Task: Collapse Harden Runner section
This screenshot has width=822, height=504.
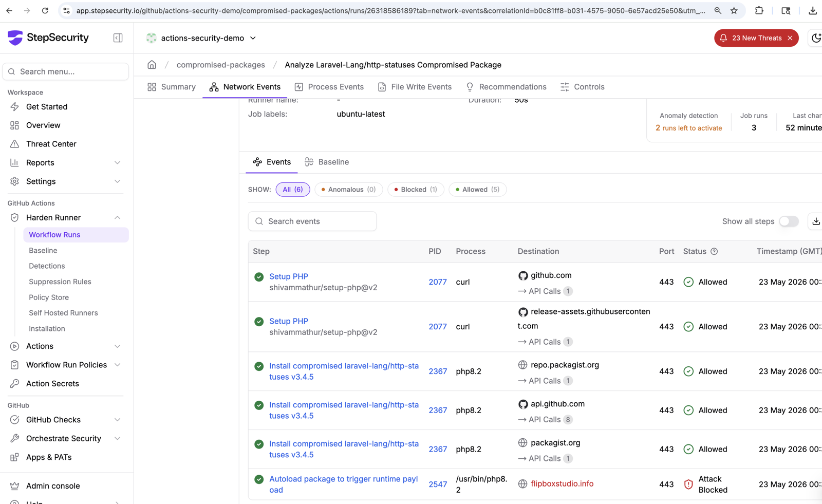Action: click(117, 218)
